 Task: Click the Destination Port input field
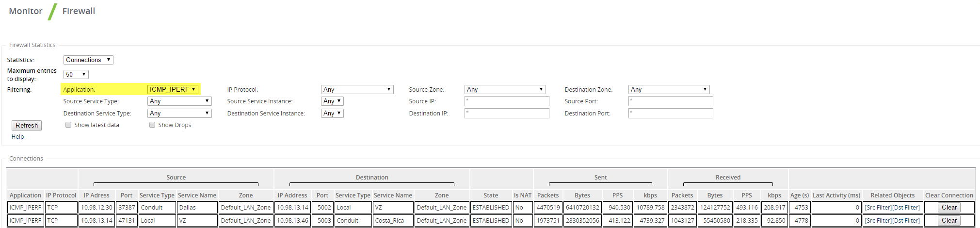(x=671, y=113)
